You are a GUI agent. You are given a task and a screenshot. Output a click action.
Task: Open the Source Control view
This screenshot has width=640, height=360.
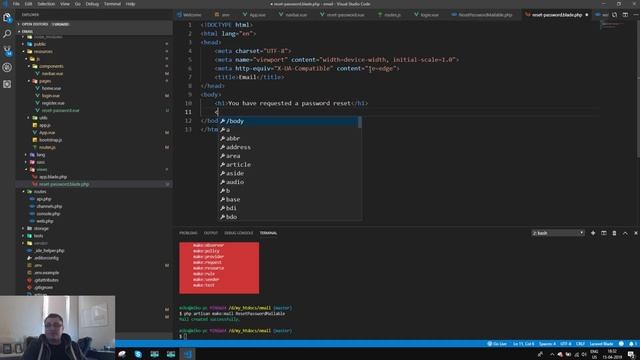(x=7, y=51)
